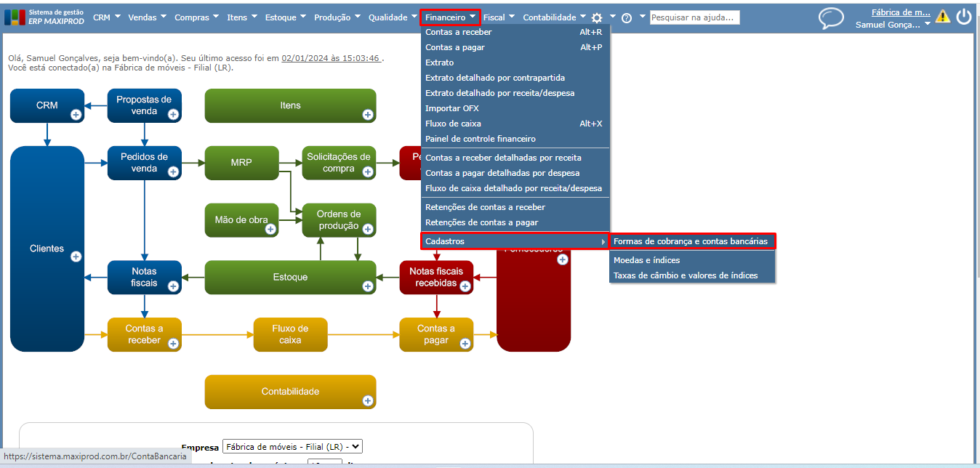Click plus icon on Notas fiscais block
This screenshot has width=980, height=468.
click(173, 286)
